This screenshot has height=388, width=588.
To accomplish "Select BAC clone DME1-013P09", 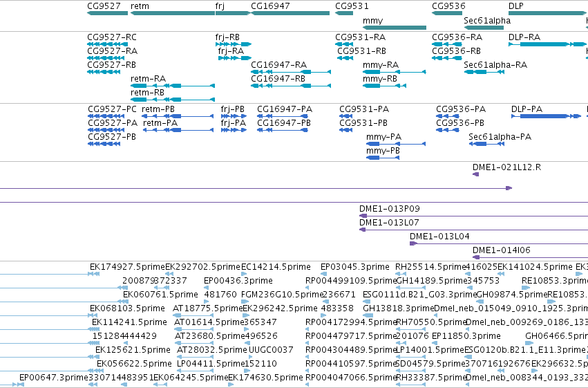I will click(473, 216).
